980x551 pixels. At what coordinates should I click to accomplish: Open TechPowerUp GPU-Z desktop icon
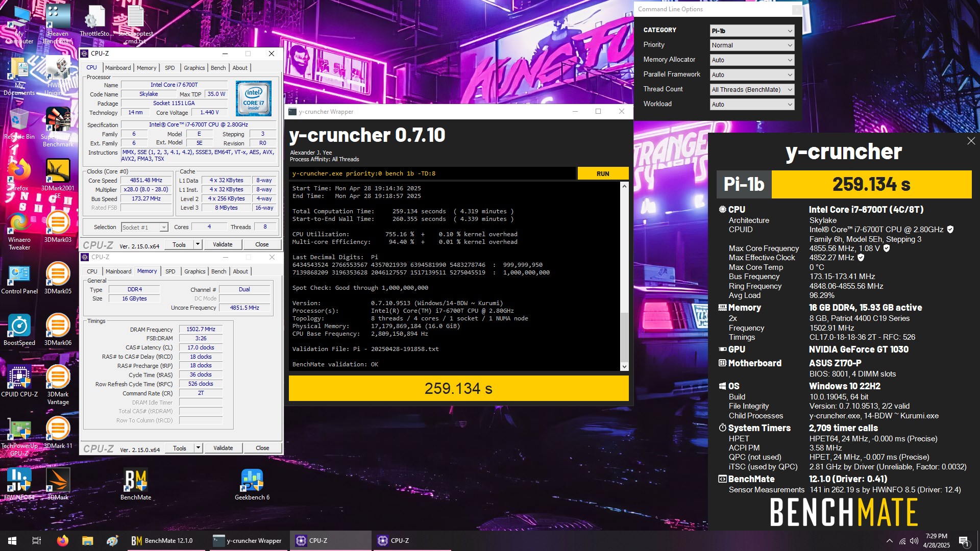(x=19, y=437)
